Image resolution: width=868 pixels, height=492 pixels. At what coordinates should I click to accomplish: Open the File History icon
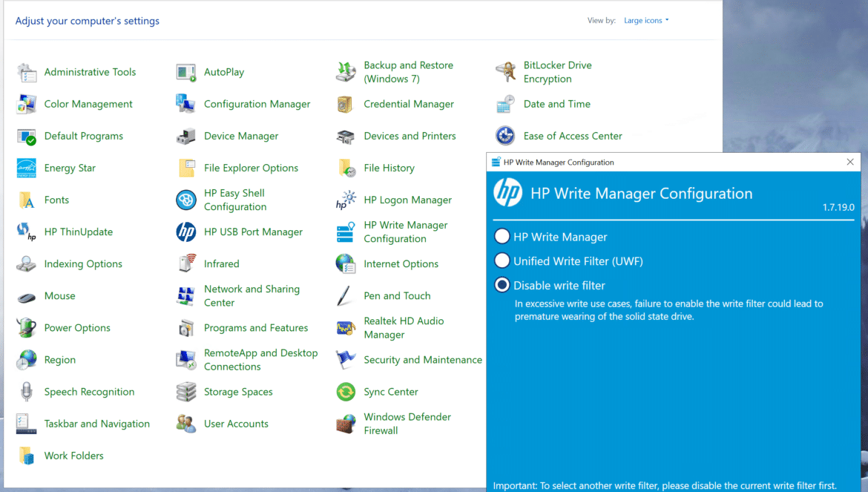pyautogui.click(x=346, y=168)
